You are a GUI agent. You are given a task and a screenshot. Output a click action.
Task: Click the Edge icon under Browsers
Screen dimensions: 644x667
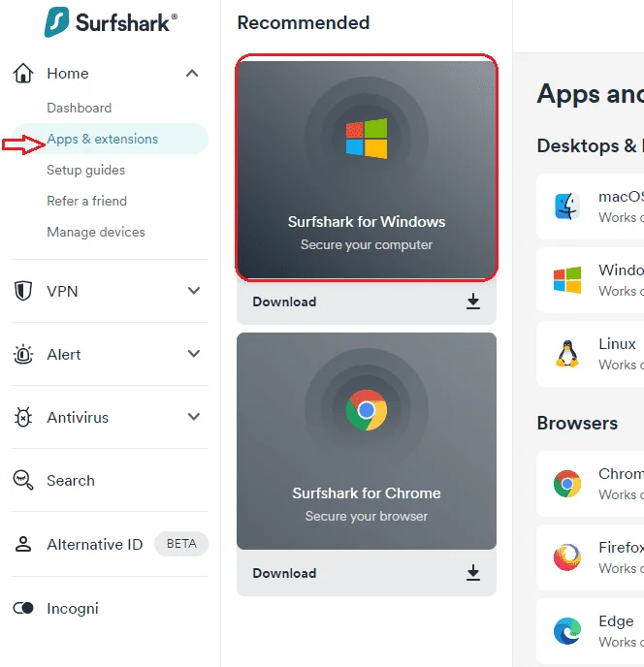coord(567,631)
